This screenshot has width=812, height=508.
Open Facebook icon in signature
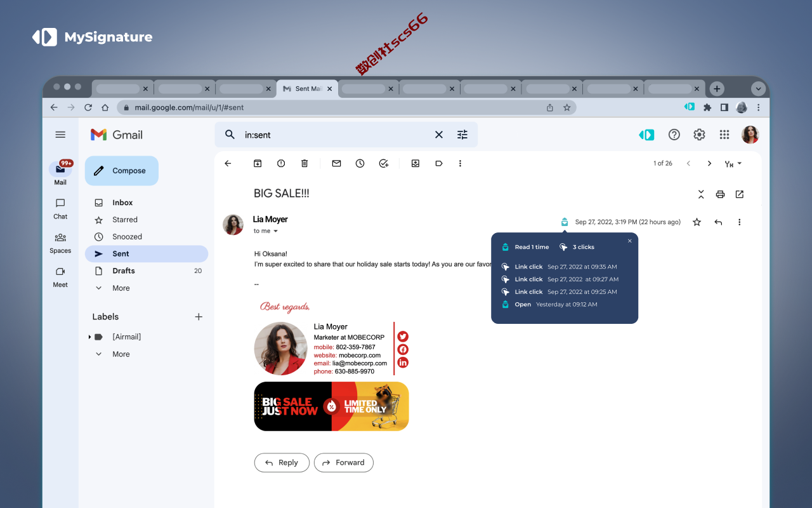(403, 349)
